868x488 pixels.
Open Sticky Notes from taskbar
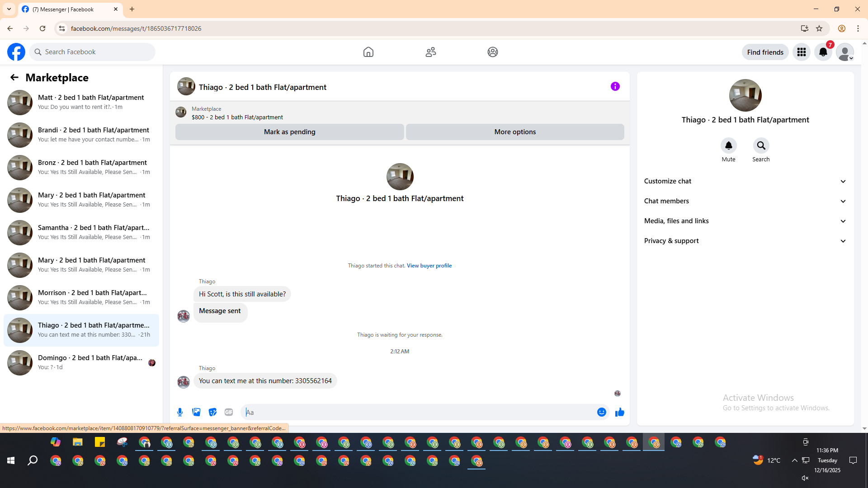[100, 442]
